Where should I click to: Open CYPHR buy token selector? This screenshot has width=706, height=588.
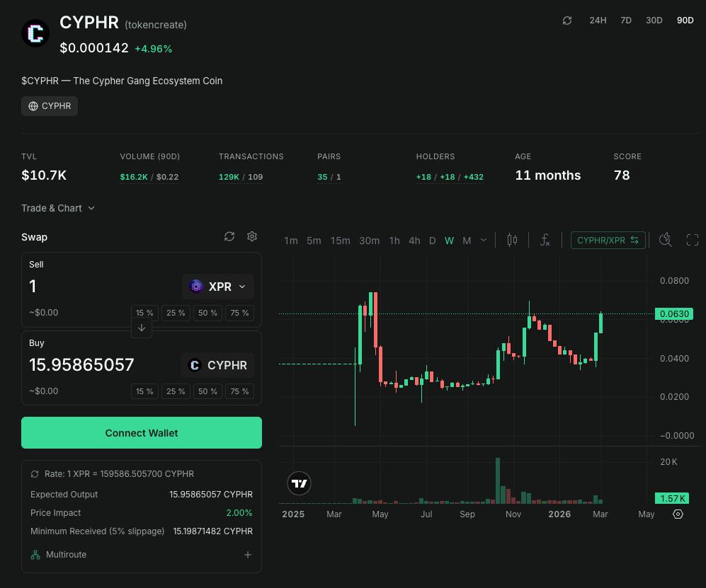tap(217, 365)
